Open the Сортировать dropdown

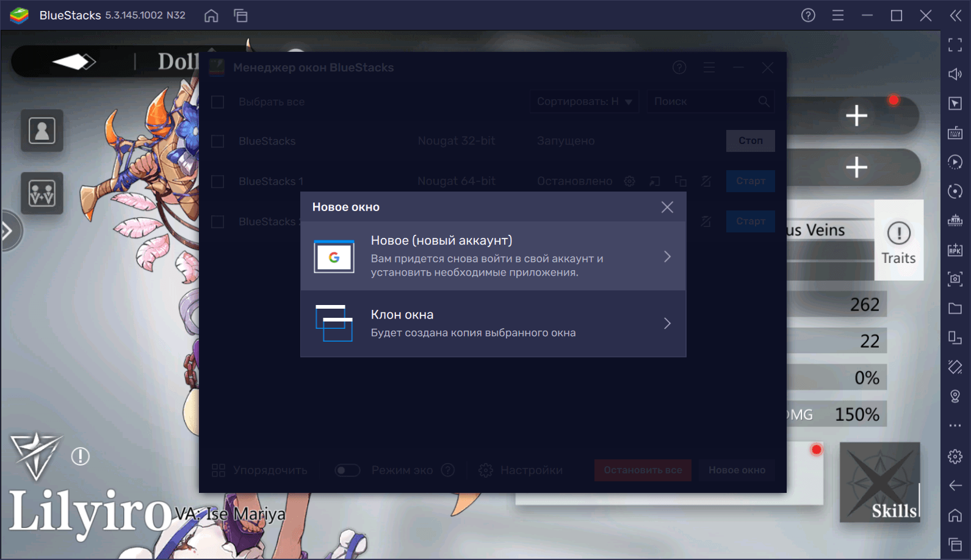tap(584, 101)
